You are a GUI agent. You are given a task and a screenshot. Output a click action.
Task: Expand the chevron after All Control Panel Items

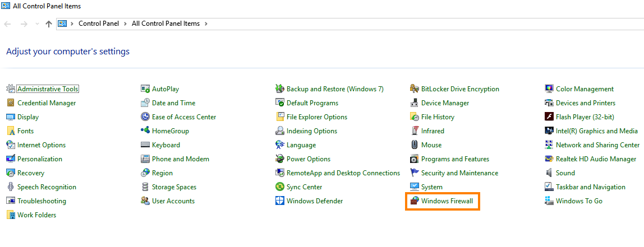point(206,24)
